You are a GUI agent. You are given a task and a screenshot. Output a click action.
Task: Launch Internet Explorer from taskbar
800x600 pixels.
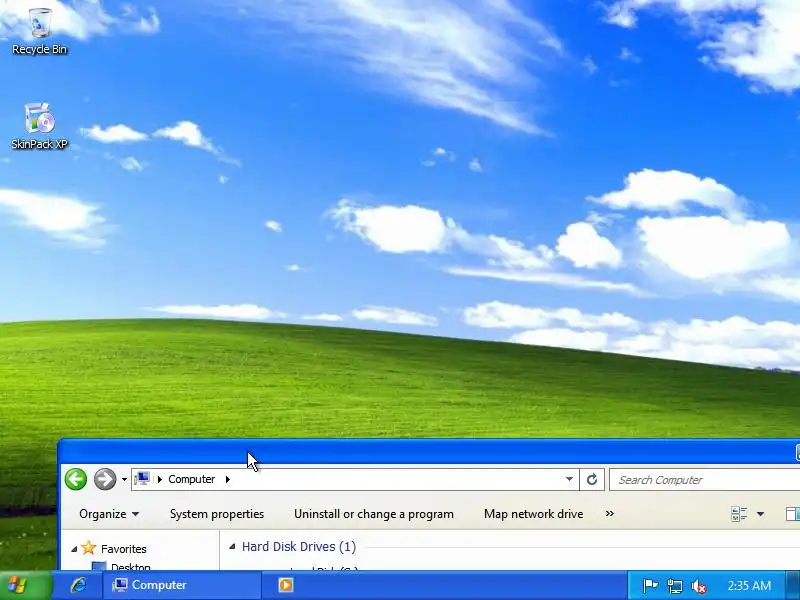(79, 585)
